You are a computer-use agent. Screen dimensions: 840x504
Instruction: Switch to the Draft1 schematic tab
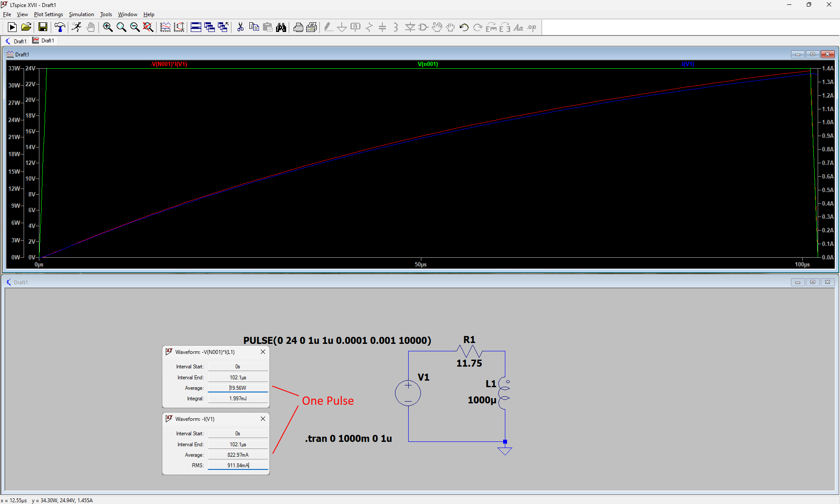point(16,41)
